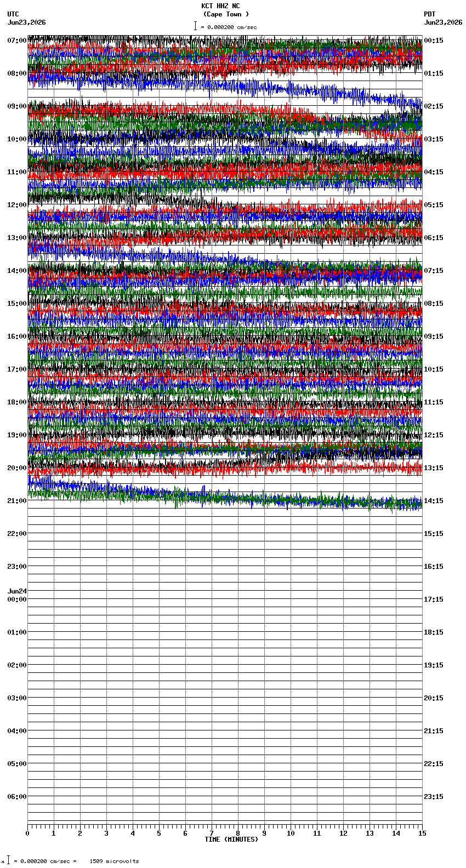Click the top scale label '= 0.000200 cm/sec'
The height and width of the screenshot is (868, 466).
pos(229,27)
